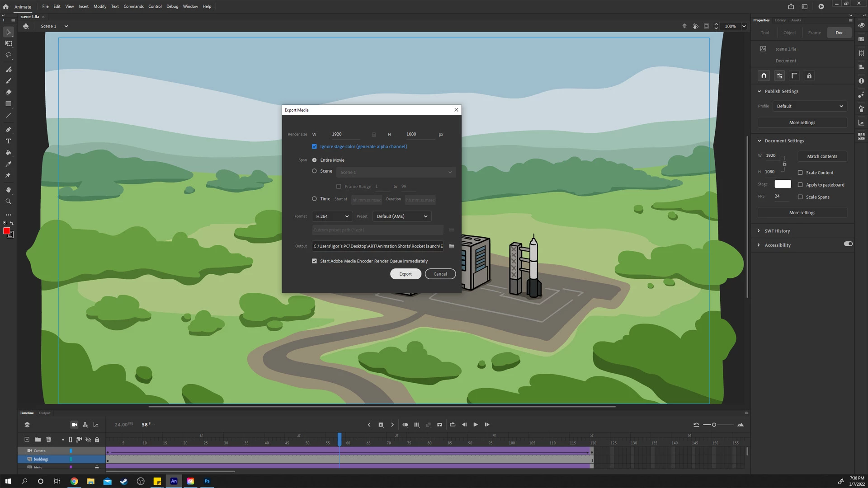Switch to the Frame properties tab

click(x=814, y=33)
